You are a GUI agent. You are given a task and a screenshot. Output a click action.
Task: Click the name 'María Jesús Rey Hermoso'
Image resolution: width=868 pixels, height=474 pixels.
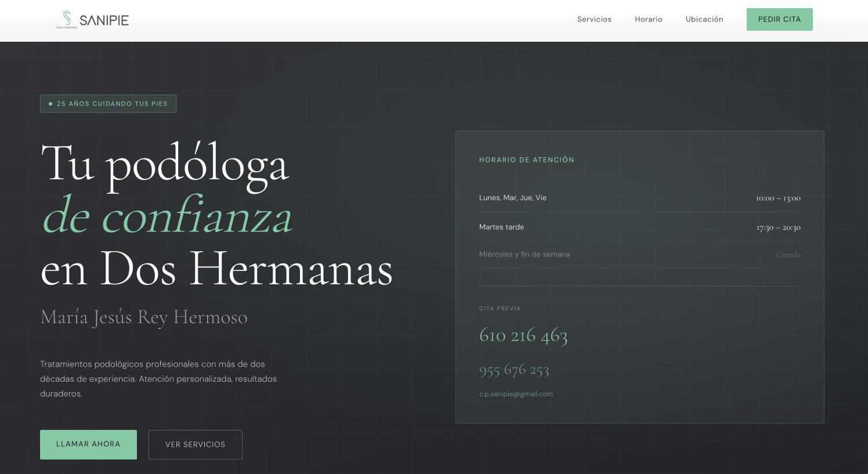tap(144, 317)
